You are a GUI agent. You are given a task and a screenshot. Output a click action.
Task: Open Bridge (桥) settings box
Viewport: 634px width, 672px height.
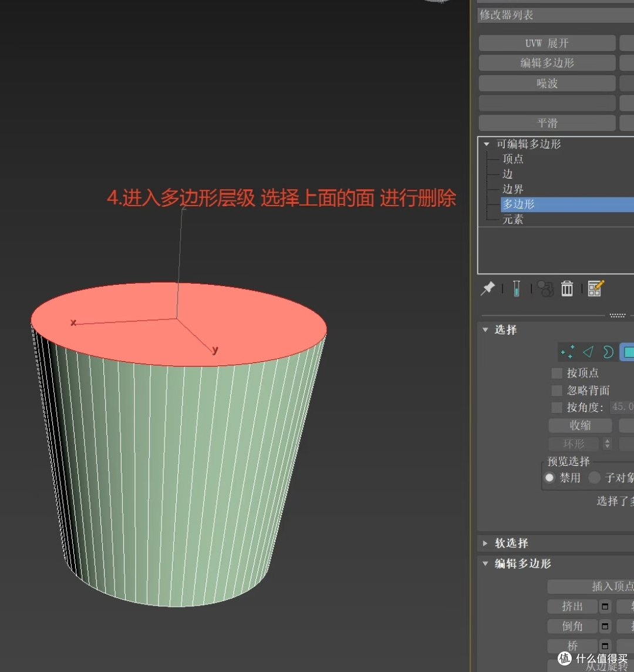(x=605, y=646)
